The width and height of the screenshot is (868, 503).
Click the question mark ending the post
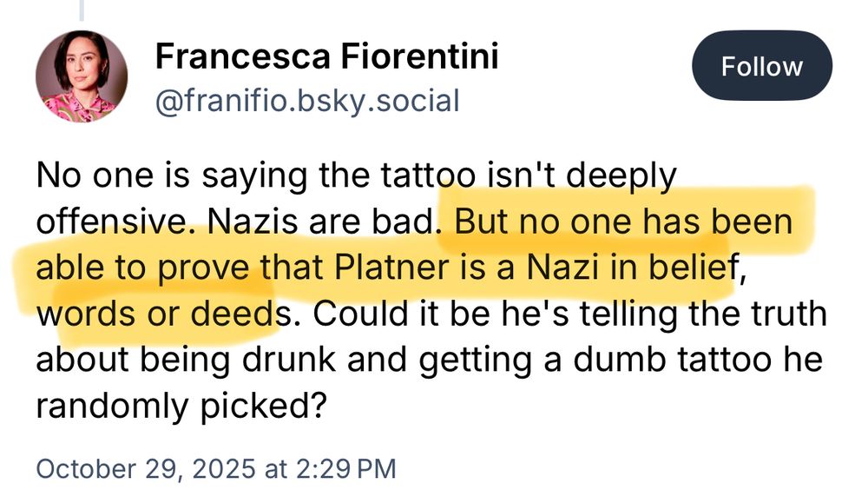coord(321,405)
